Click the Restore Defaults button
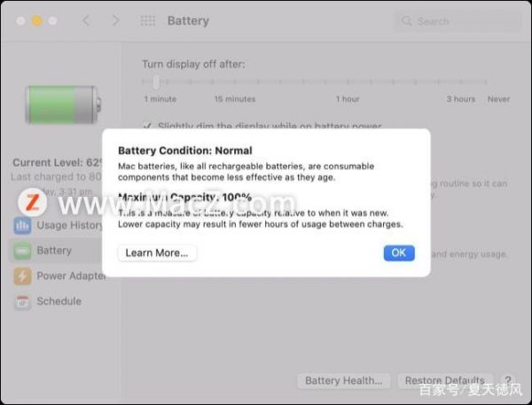The height and width of the screenshot is (405, 532). (x=445, y=380)
